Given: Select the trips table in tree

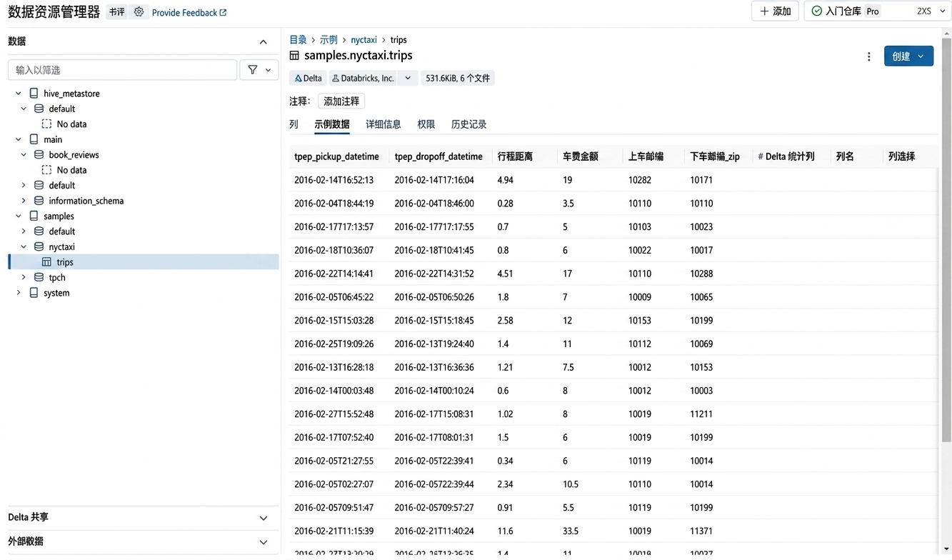Looking at the screenshot, I should [x=144, y=262].
